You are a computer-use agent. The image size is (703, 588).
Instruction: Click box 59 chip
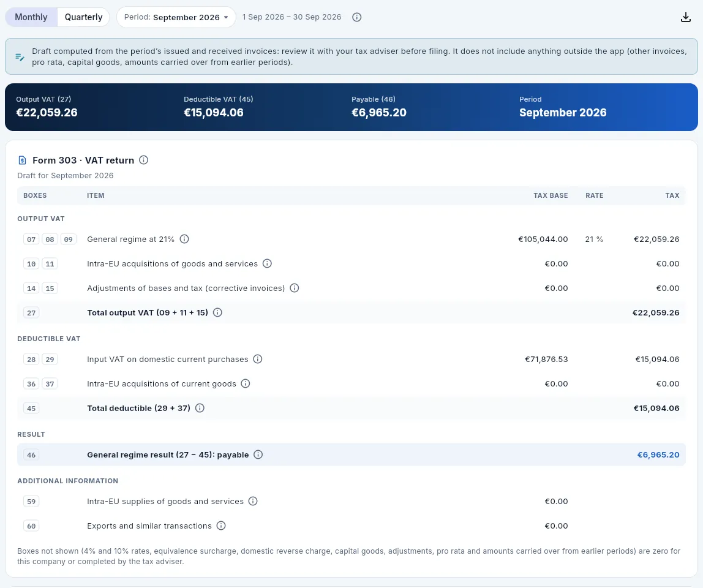31,502
